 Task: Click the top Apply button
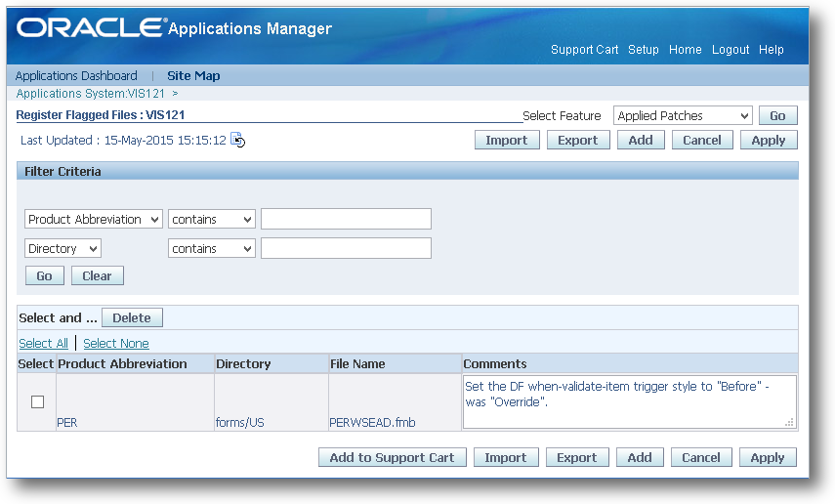pyautogui.click(x=769, y=140)
